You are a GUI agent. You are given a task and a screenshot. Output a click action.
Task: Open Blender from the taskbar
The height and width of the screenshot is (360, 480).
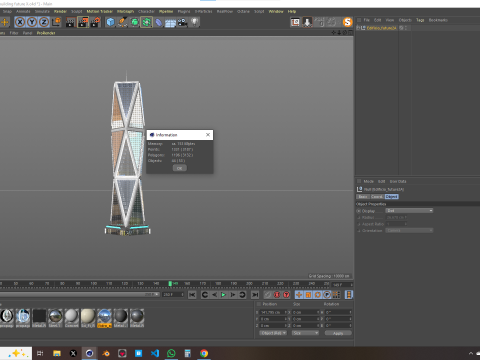(x=106, y=353)
